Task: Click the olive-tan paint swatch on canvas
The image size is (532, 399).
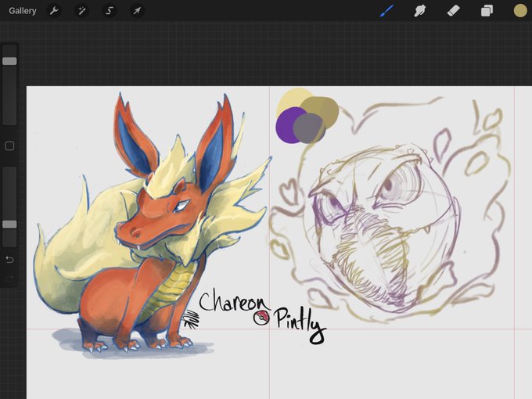Action: pos(322,110)
